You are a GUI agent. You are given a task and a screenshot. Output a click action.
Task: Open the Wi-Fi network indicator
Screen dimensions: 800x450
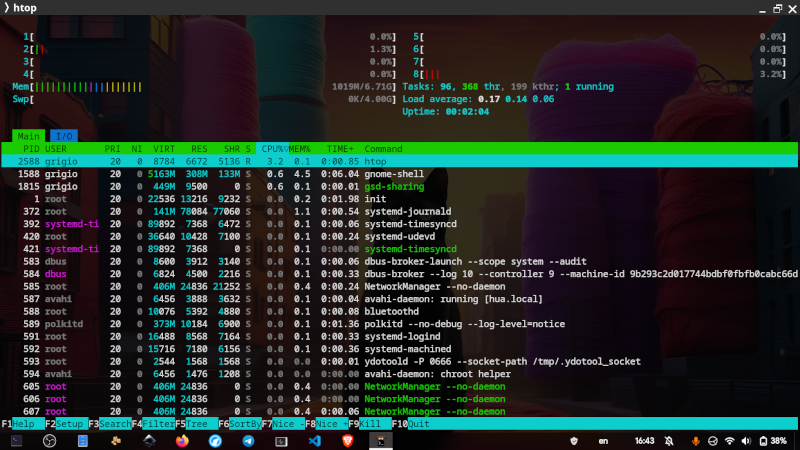pos(730,440)
